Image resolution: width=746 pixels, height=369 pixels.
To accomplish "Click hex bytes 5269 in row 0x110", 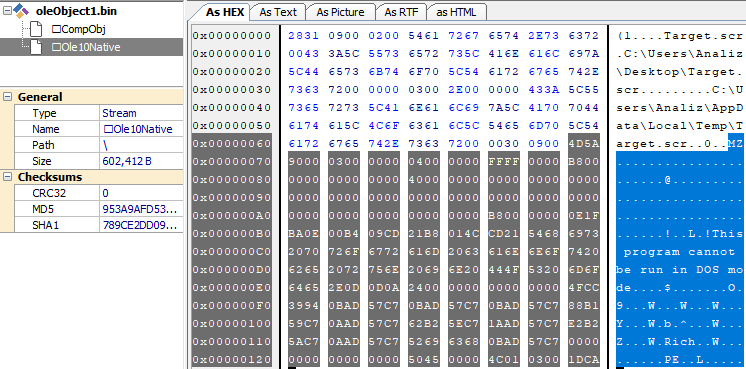I will 424,341.
